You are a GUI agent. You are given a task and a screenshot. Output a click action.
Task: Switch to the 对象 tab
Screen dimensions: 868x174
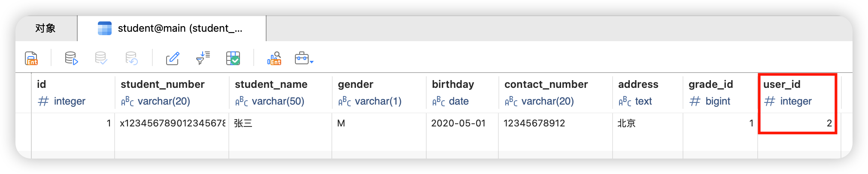[46, 28]
